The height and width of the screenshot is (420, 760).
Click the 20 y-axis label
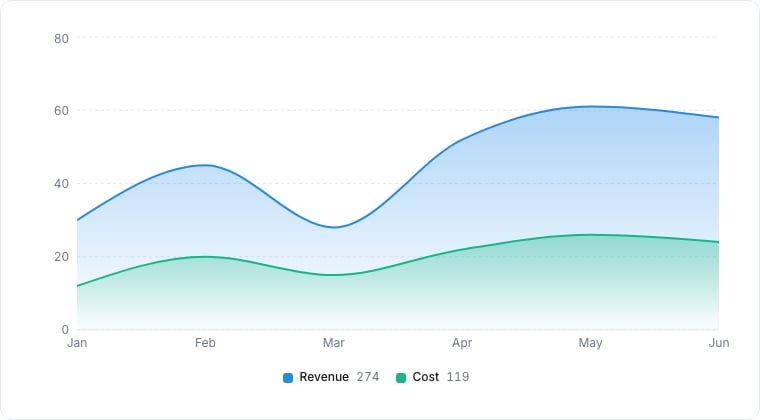point(62,257)
